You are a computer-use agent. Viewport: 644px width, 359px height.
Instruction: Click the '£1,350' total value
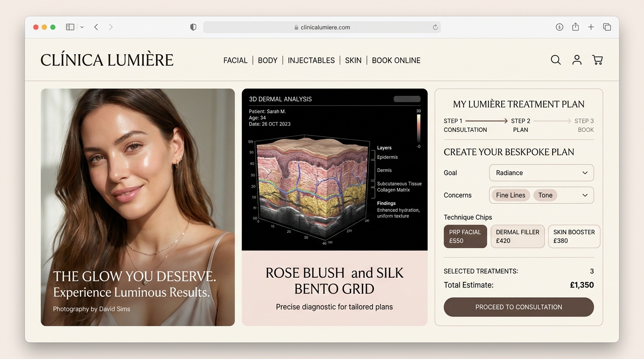(x=582, y=285)
